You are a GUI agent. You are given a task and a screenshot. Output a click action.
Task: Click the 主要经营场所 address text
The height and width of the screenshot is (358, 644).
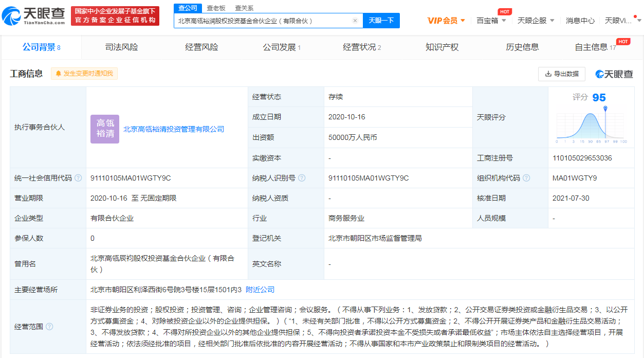166,290
